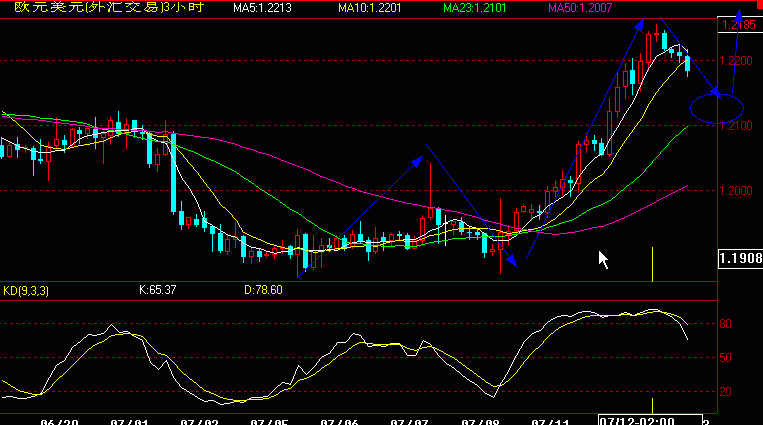This screenshot has height=425, width=763.
Task: Click the KD axis level 50
Action: (x=726, y=358)
